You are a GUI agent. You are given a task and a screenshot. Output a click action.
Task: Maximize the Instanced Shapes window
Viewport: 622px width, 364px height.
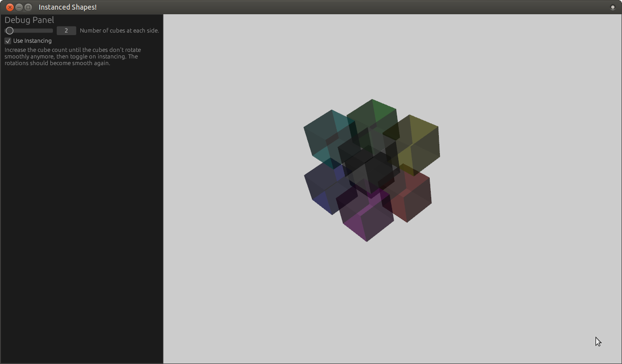click(x=28, y=7)
